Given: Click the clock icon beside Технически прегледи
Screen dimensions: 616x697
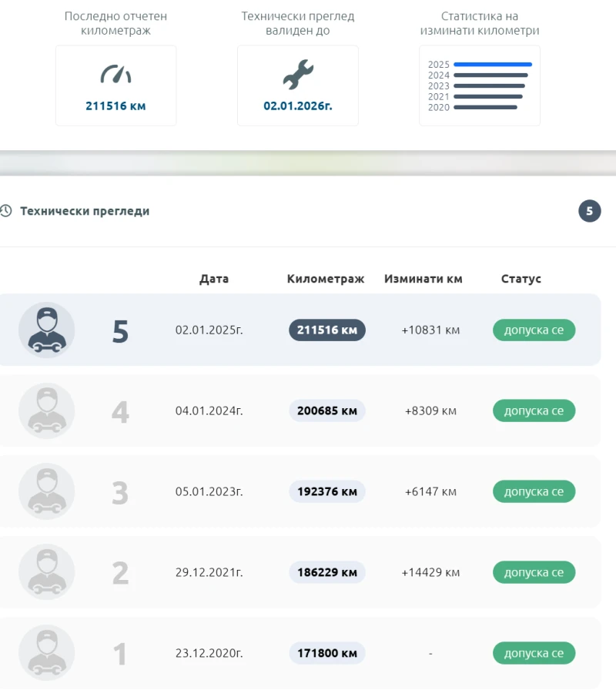Looking at the screenshot, I should [x=6, y=211].
